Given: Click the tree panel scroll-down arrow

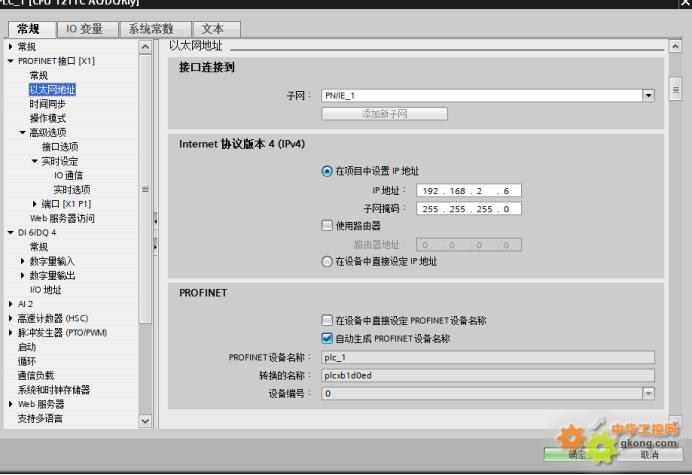Looking at the screenshot, I should (x=145, y=422).
